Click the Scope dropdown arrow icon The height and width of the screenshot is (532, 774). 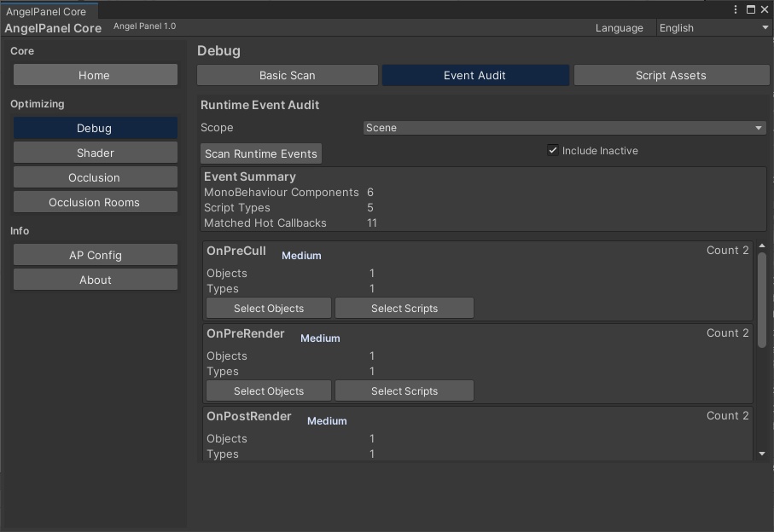[x=758, y=128]
